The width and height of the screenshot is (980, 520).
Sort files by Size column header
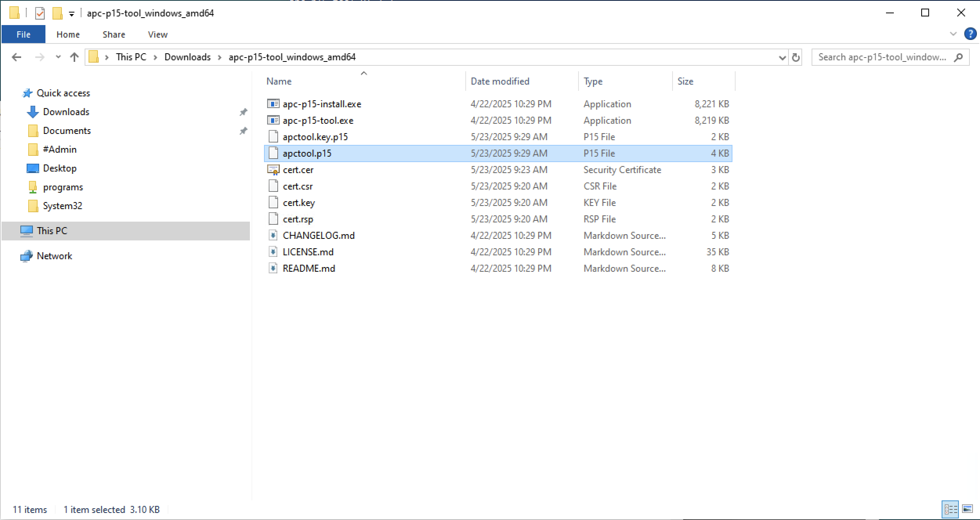coord(685,81)
